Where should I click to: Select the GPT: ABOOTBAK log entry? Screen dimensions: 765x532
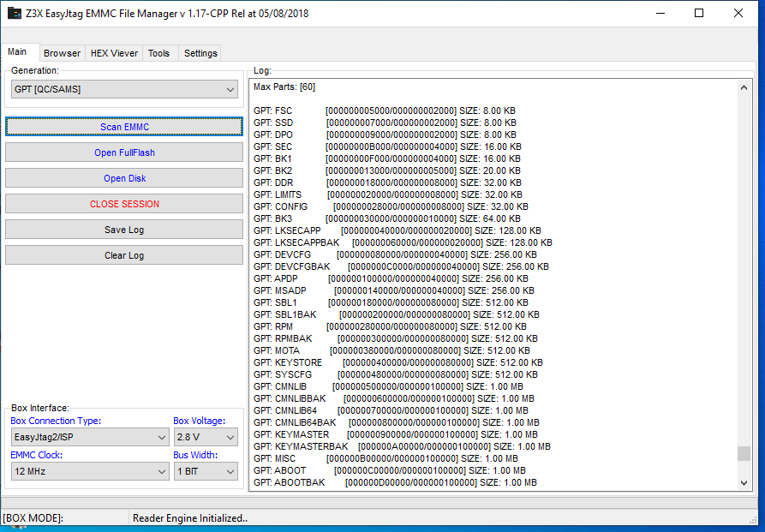(x=395, y=482)
